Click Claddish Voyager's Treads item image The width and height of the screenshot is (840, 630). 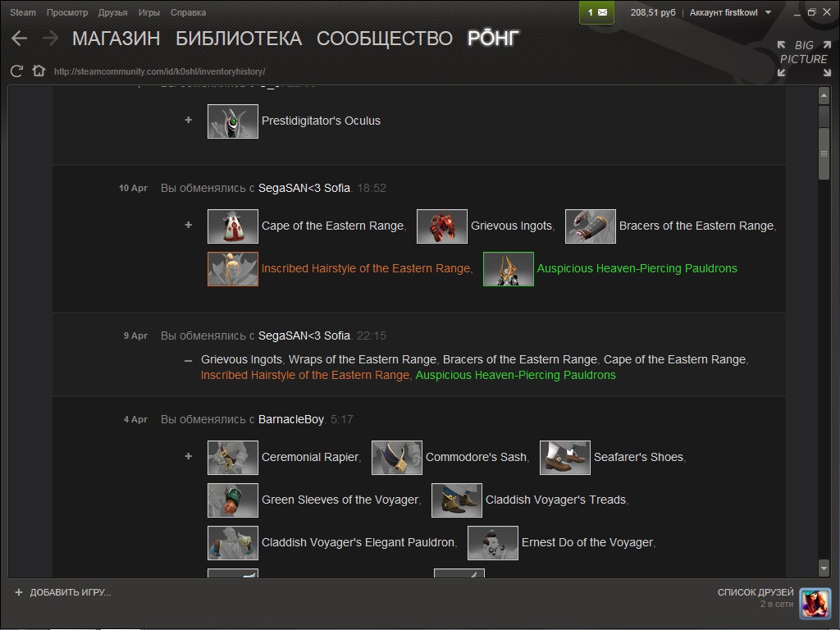coord(456,500)
